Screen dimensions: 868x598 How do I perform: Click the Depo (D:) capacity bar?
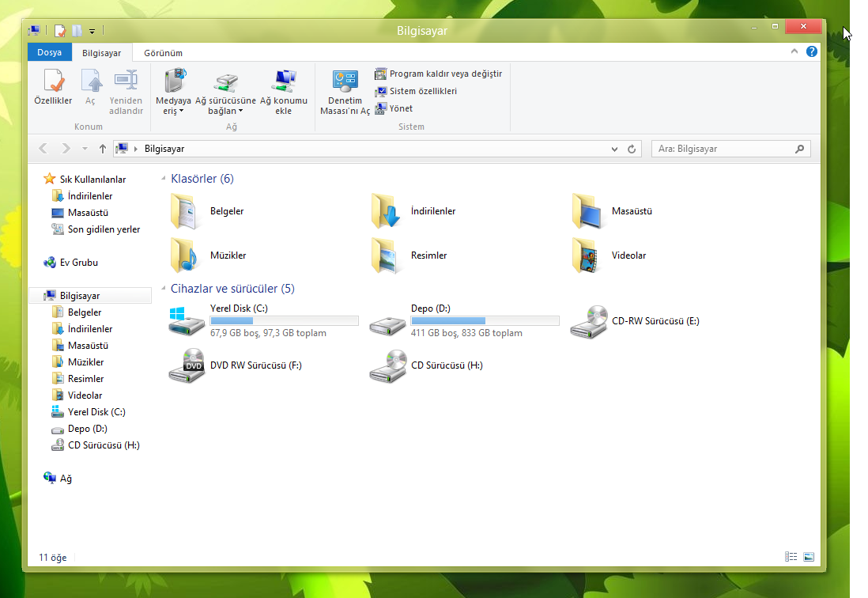485,321
